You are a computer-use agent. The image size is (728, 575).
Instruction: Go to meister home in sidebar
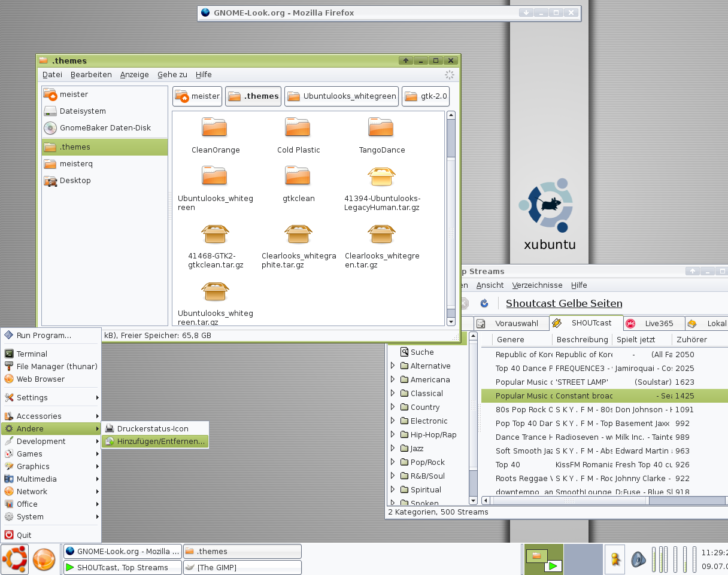105,95
